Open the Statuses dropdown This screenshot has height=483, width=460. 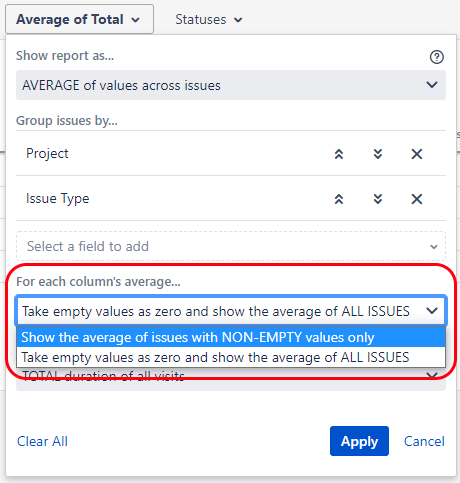pos(209,20)
